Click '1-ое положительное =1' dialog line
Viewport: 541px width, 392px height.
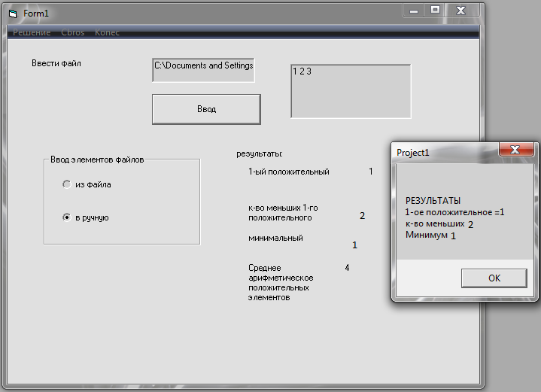click(454, 212)
